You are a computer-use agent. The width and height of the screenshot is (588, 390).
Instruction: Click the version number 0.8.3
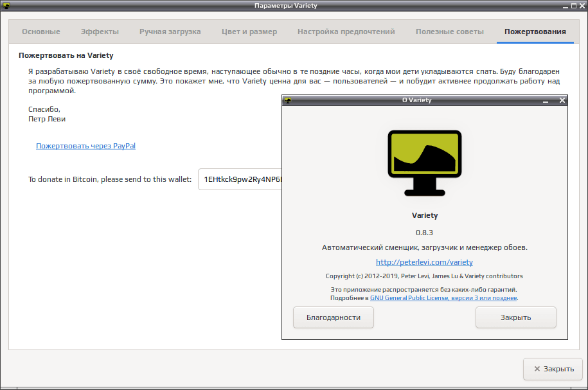[425, 233]
